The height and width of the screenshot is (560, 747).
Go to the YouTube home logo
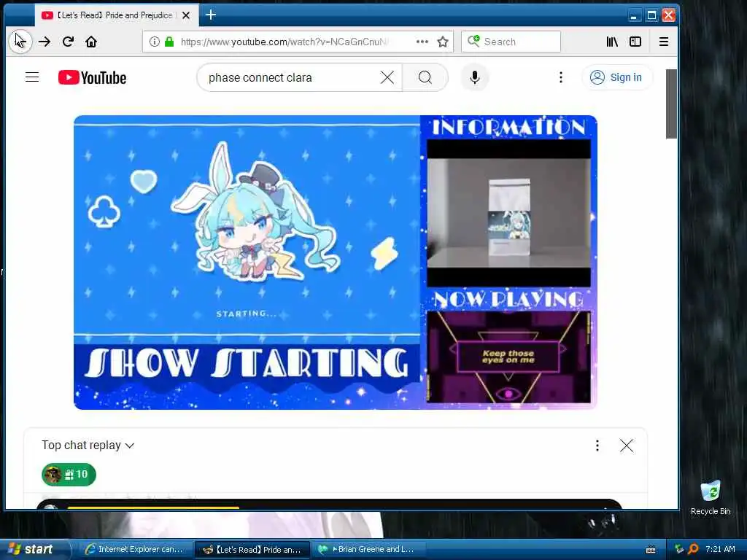point(93,77)
